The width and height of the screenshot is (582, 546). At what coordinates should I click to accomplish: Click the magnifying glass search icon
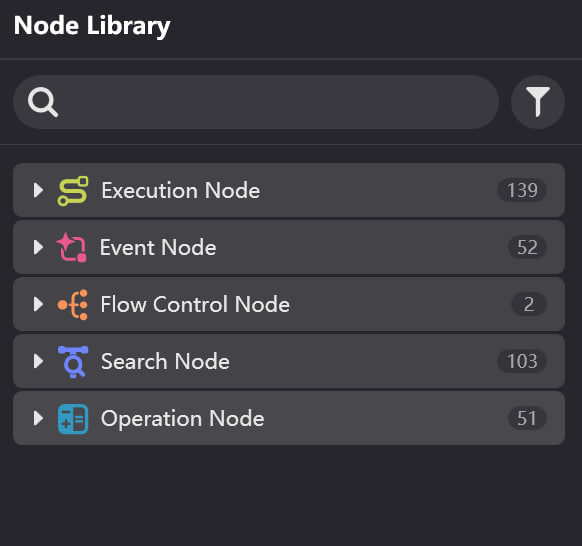point(43,102)
